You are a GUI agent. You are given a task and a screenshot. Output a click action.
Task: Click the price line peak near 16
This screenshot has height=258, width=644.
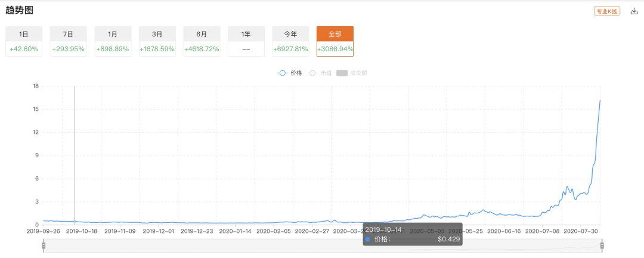click(600, 100)
